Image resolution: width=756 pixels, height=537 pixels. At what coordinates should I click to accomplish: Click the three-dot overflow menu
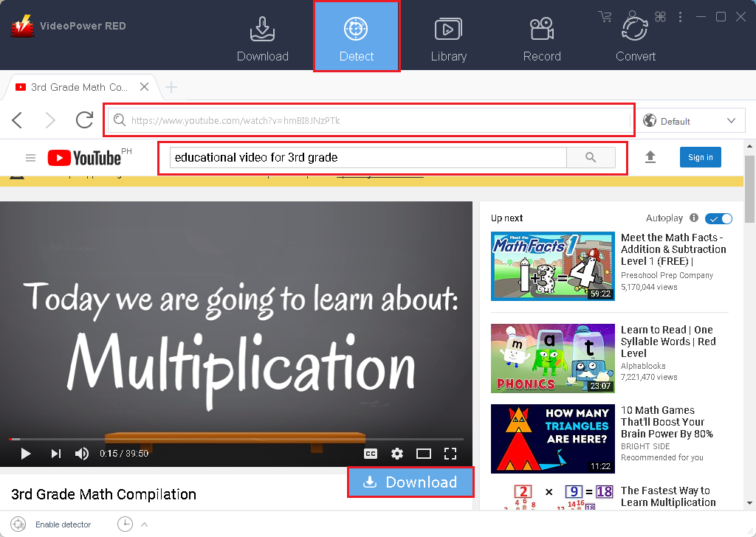tap(680, 16)
